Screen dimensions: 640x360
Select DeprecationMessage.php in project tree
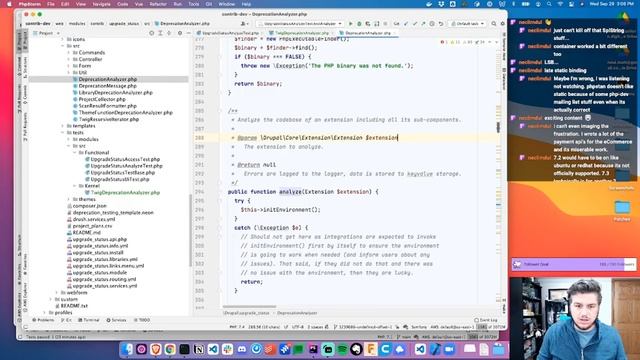(x=108, y=86)
